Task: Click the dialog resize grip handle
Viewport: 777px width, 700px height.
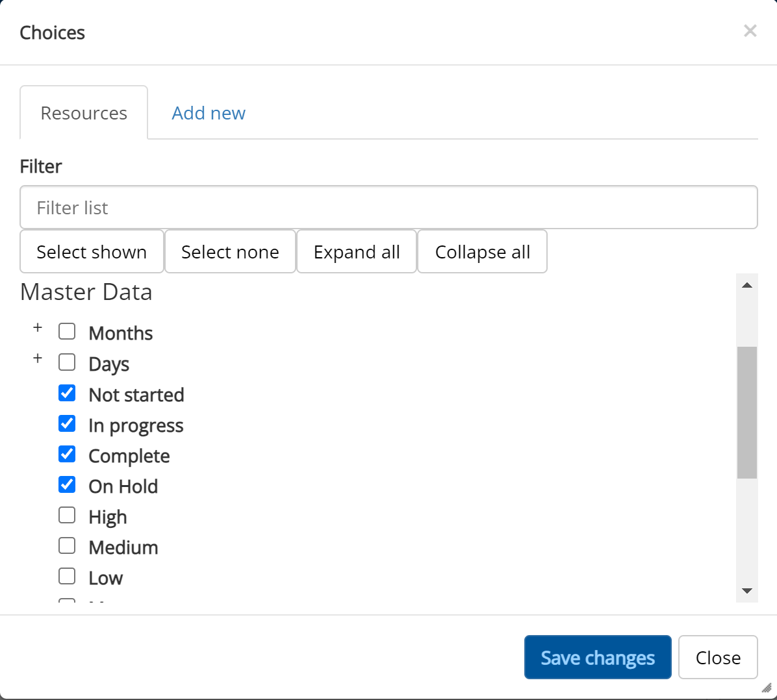Action: point(767,688)
